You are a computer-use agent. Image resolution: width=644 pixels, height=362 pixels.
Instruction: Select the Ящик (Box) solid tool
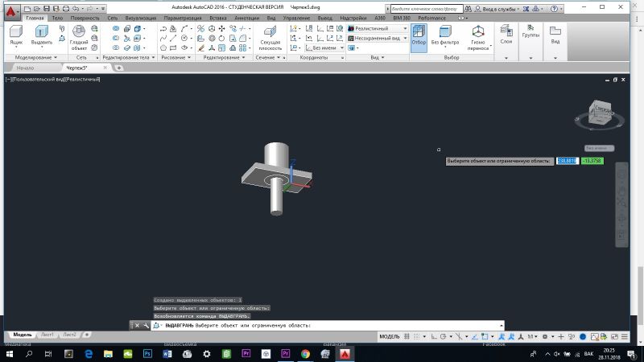(x=16, y=35)
